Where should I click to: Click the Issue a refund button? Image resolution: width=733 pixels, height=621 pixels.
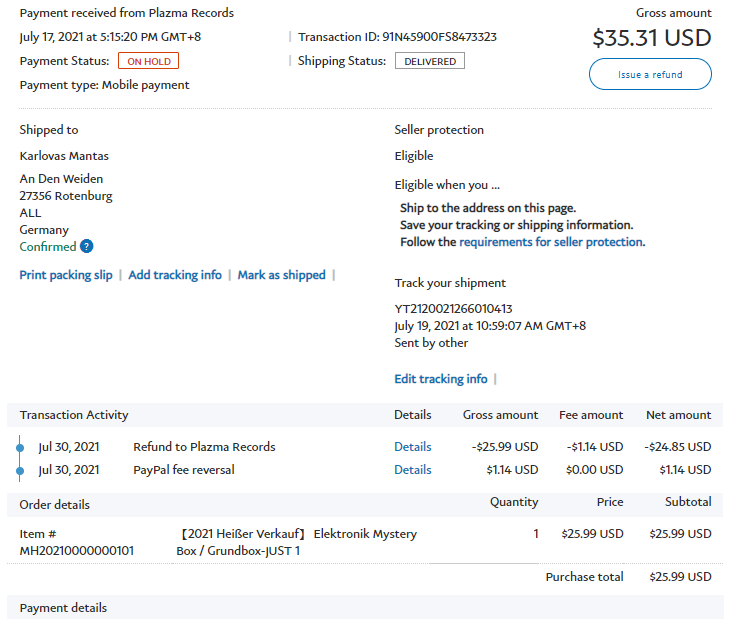(x=650, y=75)
